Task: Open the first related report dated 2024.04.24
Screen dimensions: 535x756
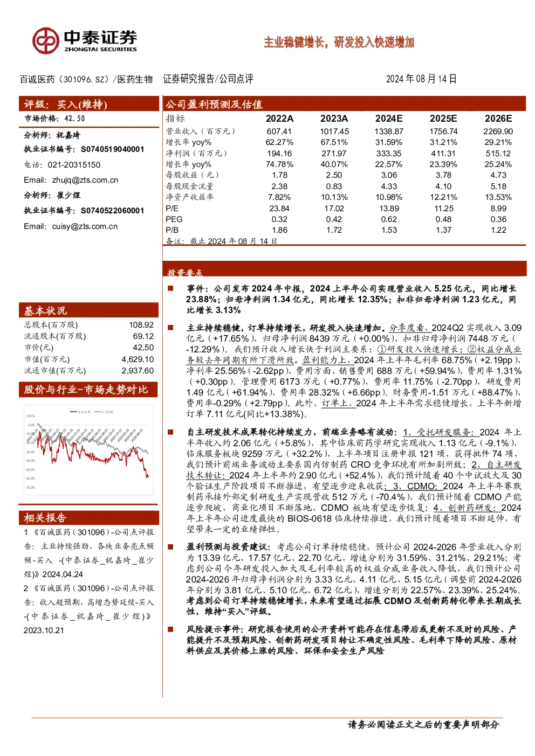Action: (x=88, y=553)
